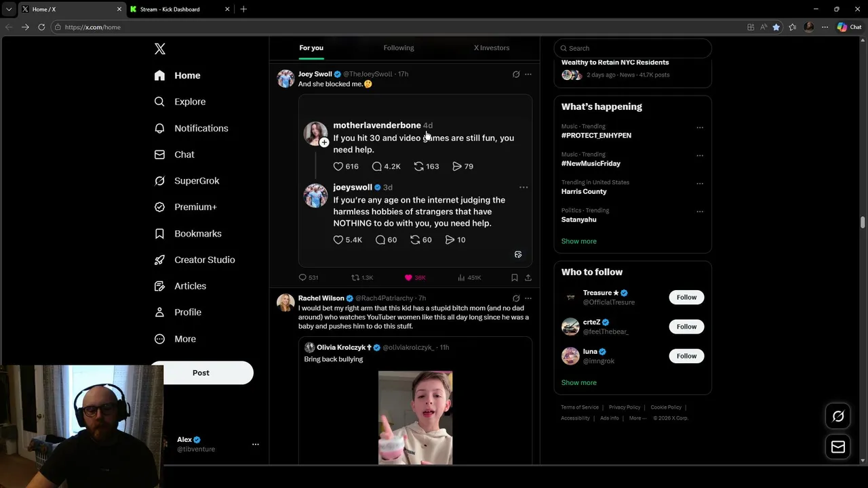This screenshot has width=868, height=488.
Task: Click the Post button
Action: (x=201, y=373)
